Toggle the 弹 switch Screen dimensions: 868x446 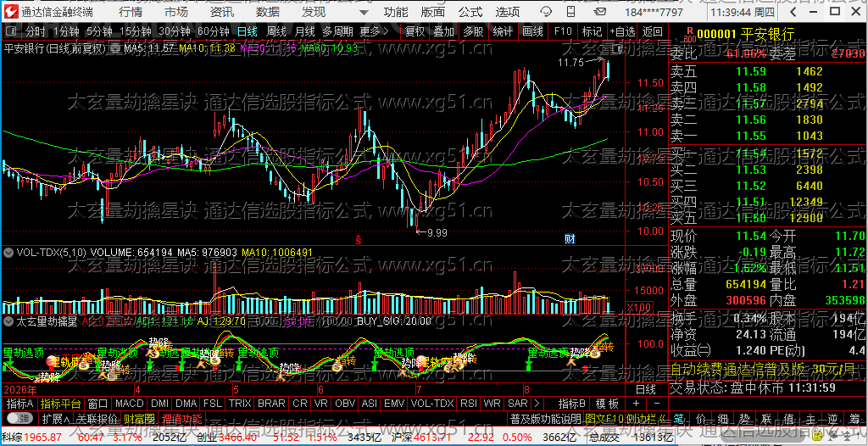point(19,417)
